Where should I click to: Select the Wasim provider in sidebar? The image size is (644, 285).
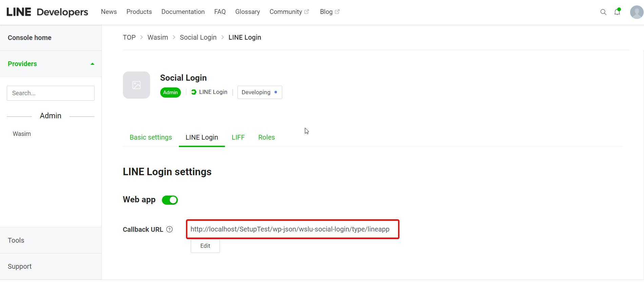pyautogui.click(x=22, y=134)
